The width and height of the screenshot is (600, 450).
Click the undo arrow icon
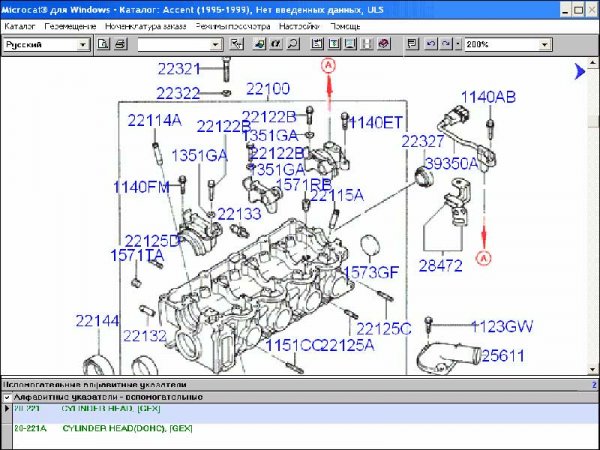pos(431,45)
